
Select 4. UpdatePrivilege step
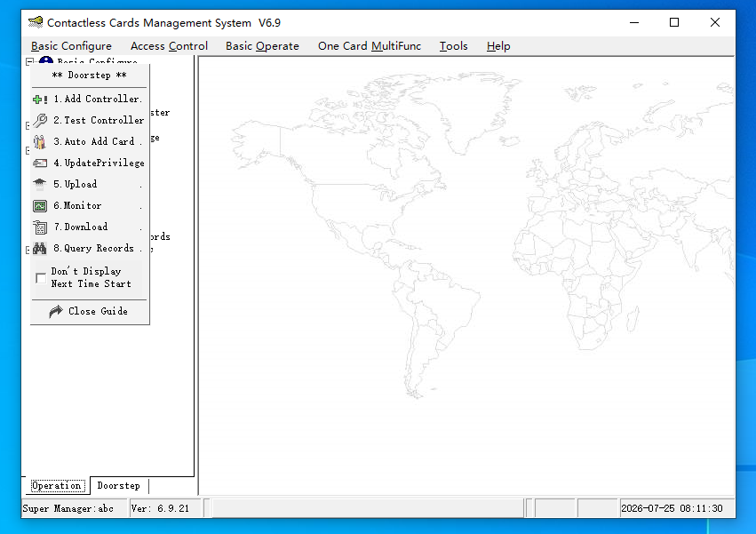(90, 163)
